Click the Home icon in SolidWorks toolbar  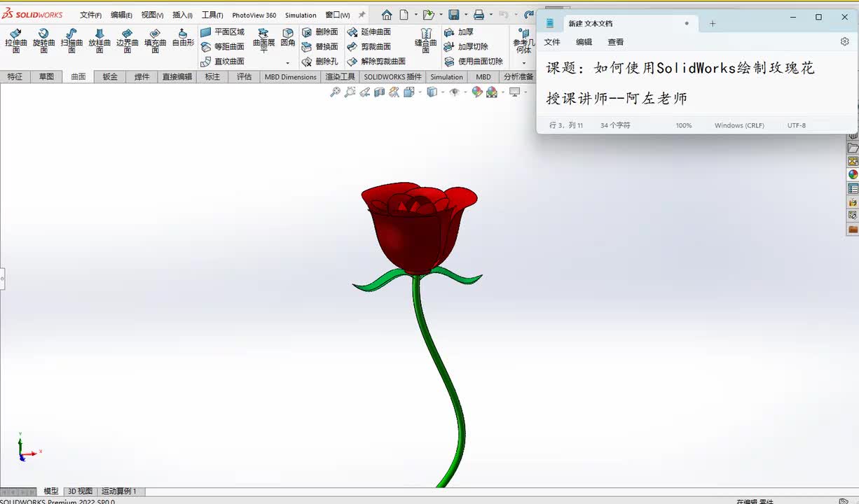click(x=387, y=15)
